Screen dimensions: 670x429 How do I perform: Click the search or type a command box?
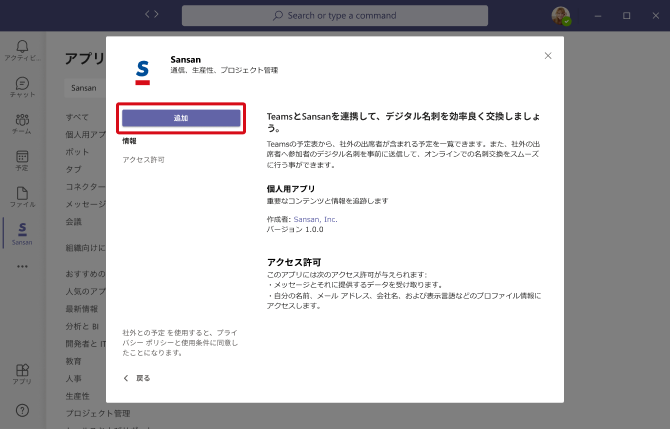click(335, 16)
